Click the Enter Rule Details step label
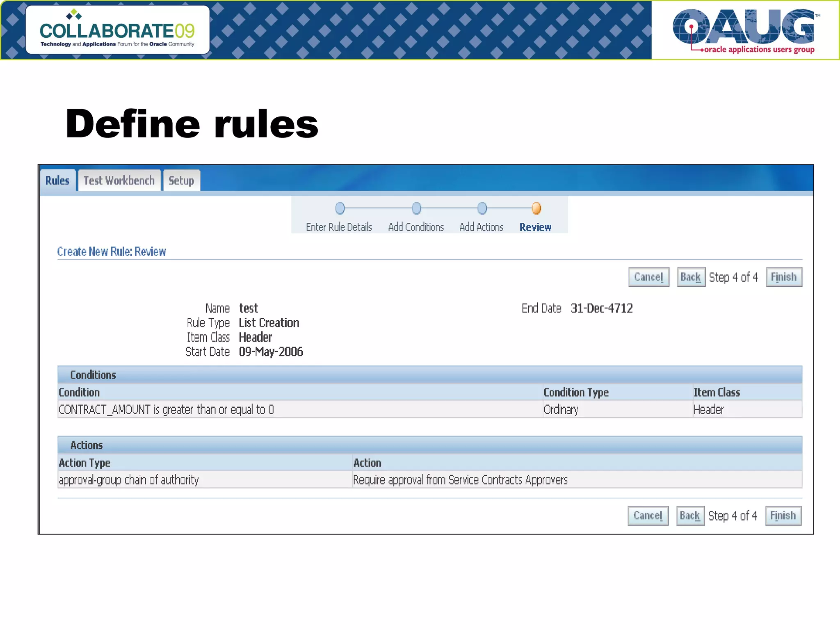This screenshot has height=630, width=840. pyautogui.click(x=339, y=227)
